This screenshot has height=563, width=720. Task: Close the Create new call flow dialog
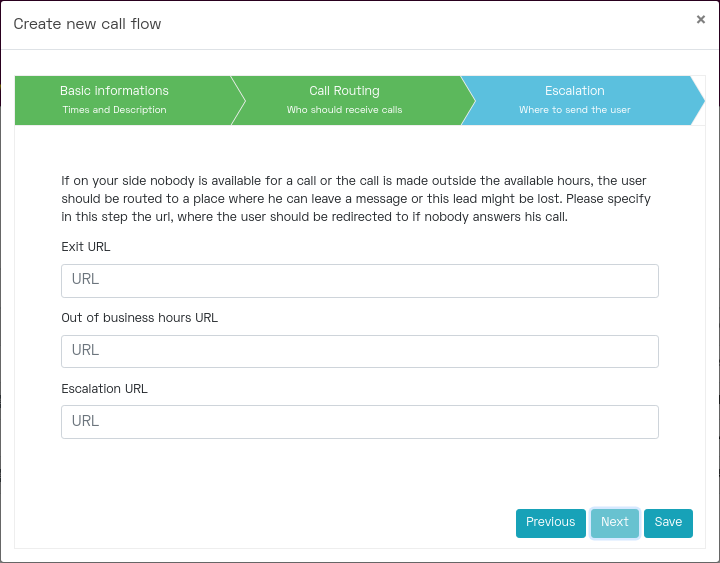[x=700, y=19]
